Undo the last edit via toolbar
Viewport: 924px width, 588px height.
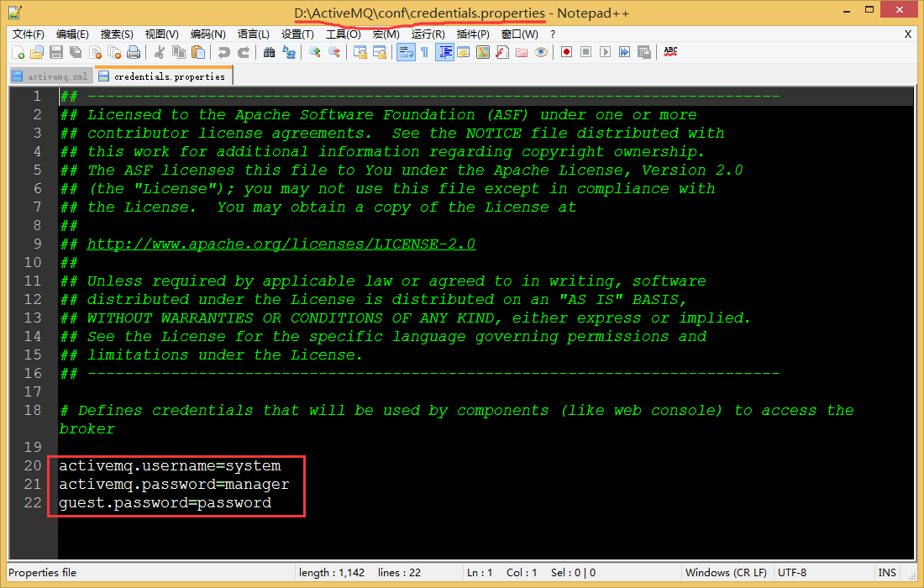[x=223, y=52]
